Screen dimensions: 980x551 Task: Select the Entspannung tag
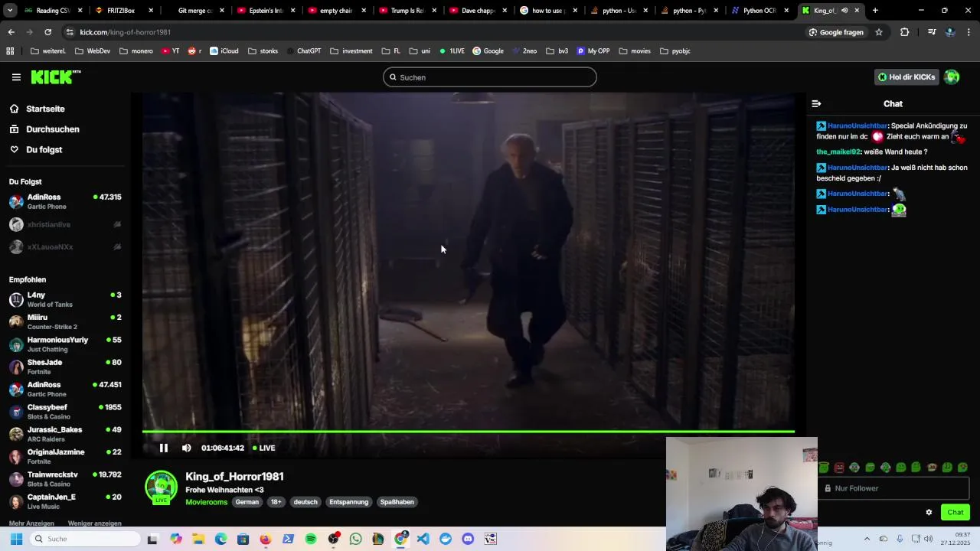[x=349, y=502]
